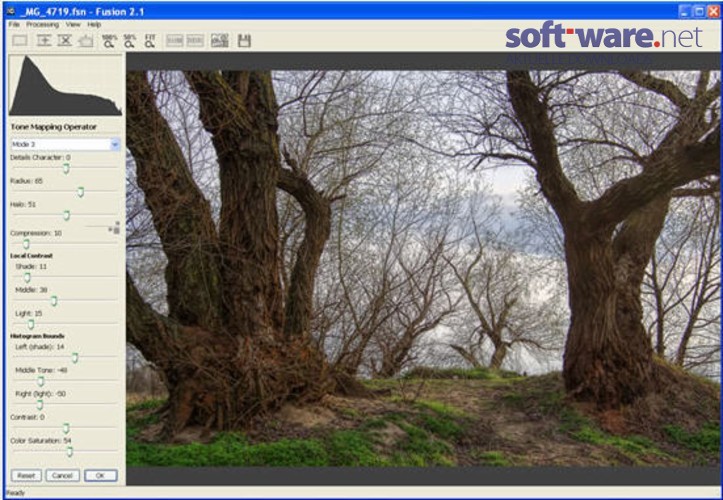
Task: Click the Fusion app icon in the title bar
Action: pos(11,11)
